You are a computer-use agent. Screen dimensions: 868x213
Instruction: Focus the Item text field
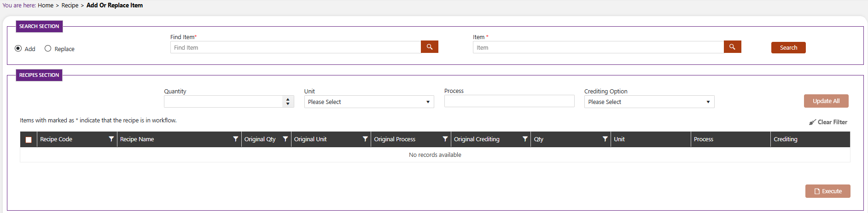[598, 47]
